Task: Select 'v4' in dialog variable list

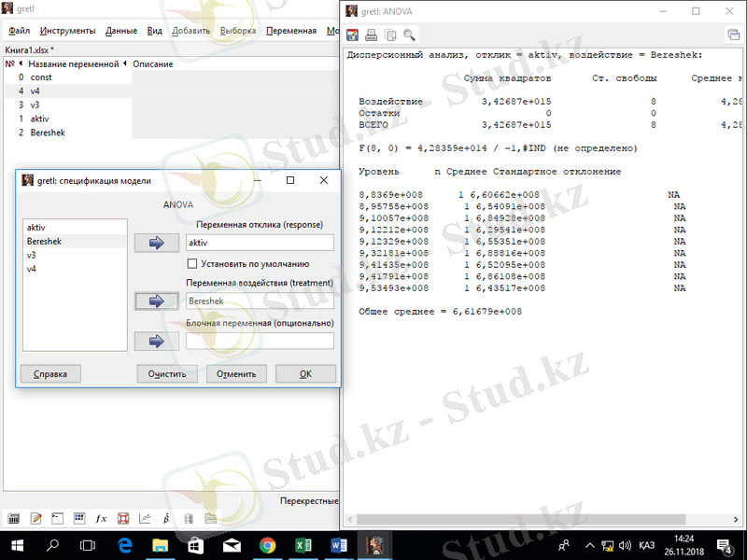Action: click(x=75, y=269)
